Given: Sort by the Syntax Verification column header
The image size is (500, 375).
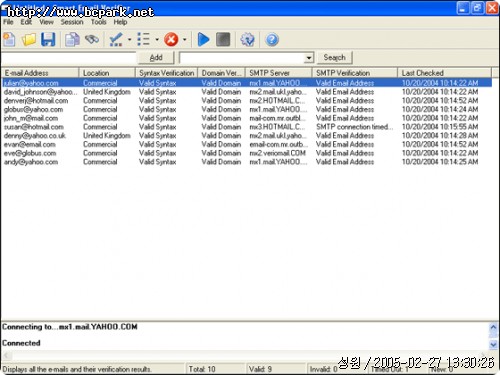Looking at the screenshot, I should click(166, 73).
